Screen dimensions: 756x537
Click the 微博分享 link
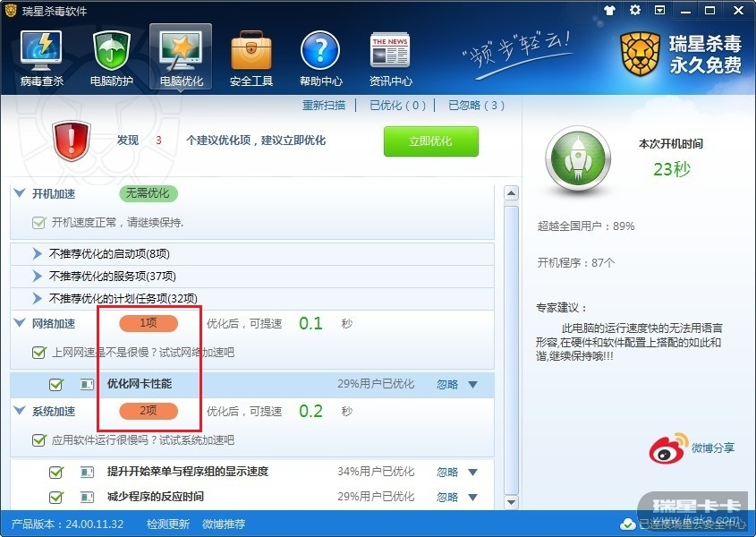pos(713,447)
